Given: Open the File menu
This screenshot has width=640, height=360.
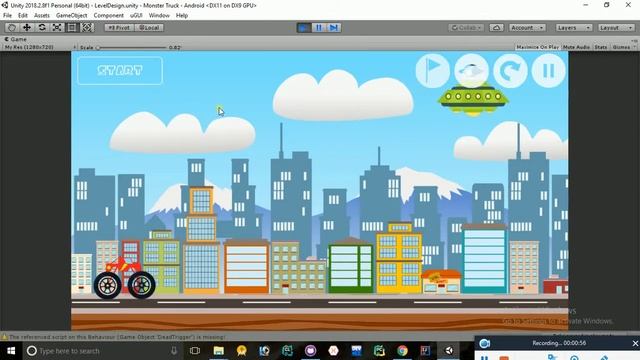Looking at the screenshot, I should (7, 15).
